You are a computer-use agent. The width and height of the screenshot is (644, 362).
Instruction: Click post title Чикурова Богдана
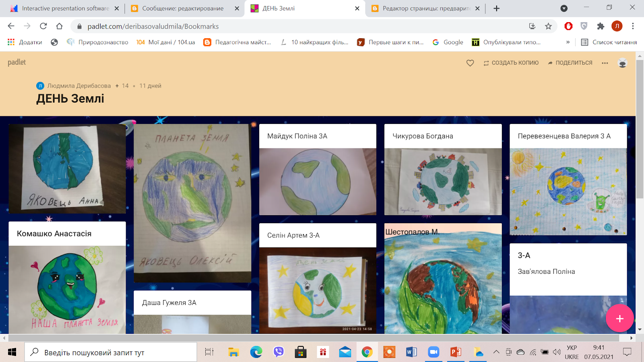click(423, 136)
